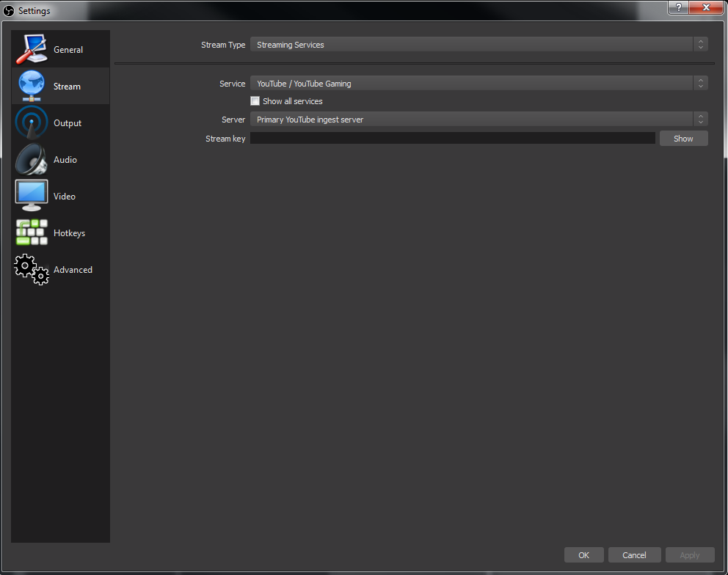Click the Hotkeys keyboard icon
The height and width of the screenshot is (575, 728).
pyautogui.click(x=31, y=232)
